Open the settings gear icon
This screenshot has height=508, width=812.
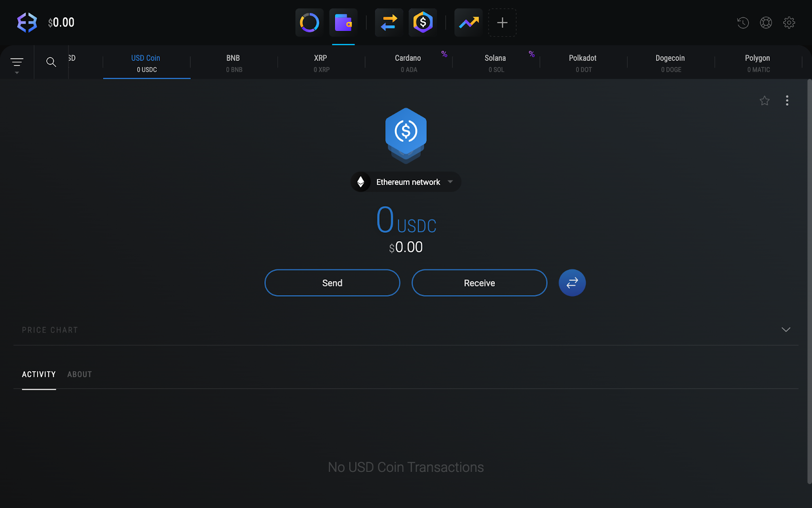[789, 22]
